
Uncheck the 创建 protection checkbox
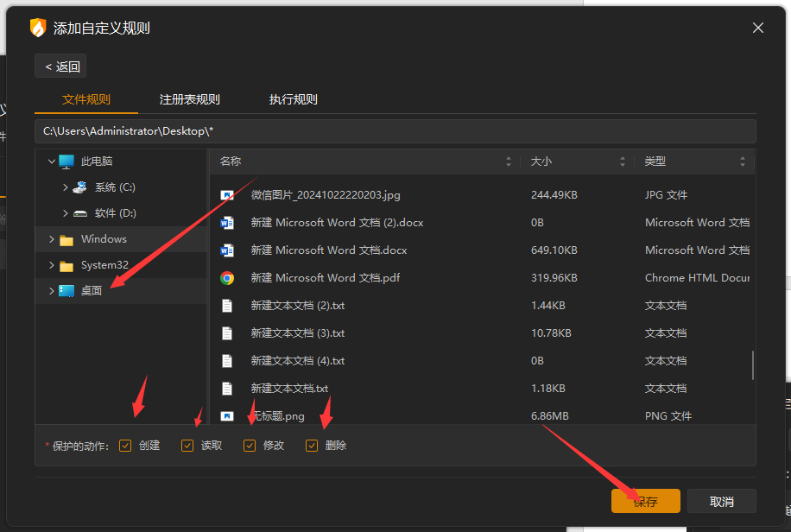(125, 446)
